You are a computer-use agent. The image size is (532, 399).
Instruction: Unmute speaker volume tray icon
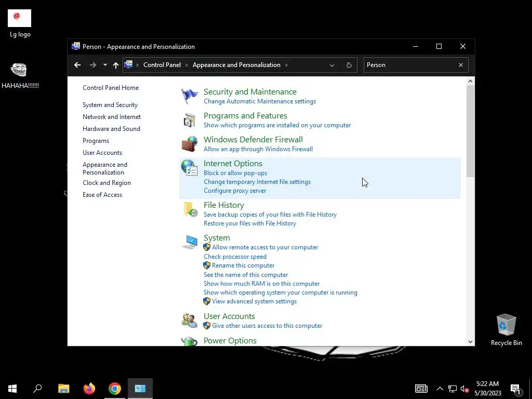tap(464, 389)
